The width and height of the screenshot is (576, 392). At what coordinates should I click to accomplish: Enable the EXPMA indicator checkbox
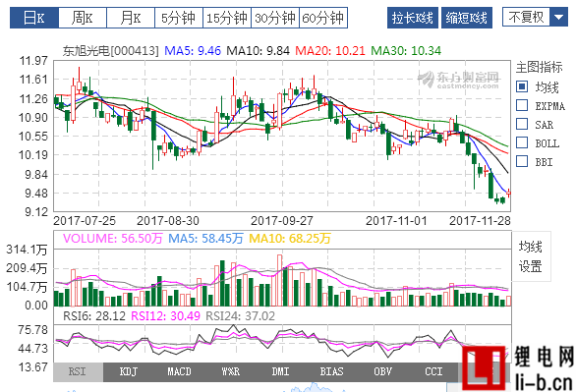coord(522,105)
